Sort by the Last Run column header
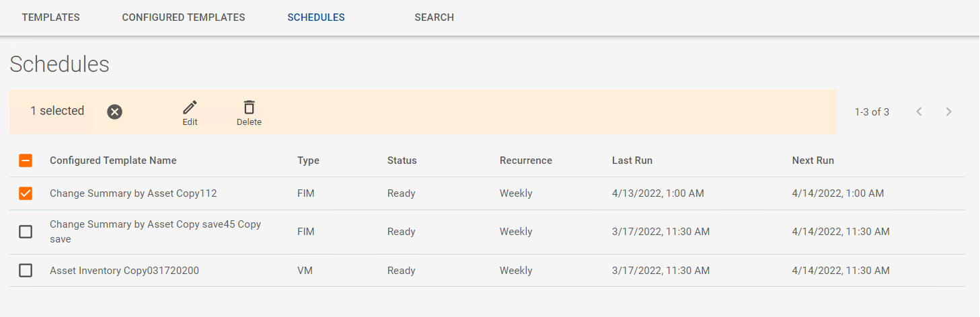The height and width of the screenshot is (317, 980). [x=632, y=161]
